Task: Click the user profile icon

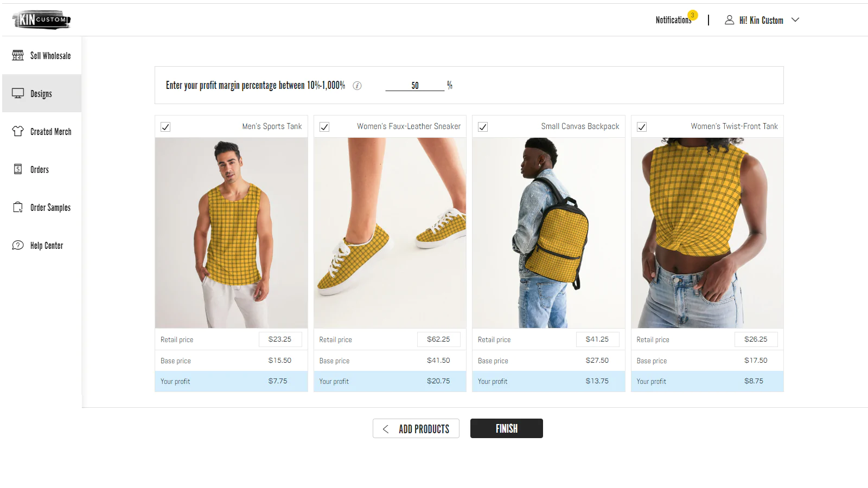Action: point(729,20)
